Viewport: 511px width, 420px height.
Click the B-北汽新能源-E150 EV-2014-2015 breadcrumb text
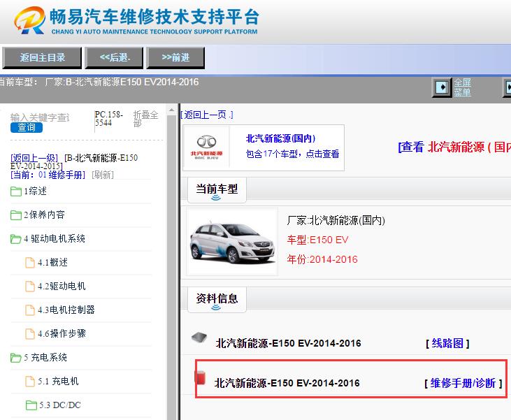(x=74, y=162)
